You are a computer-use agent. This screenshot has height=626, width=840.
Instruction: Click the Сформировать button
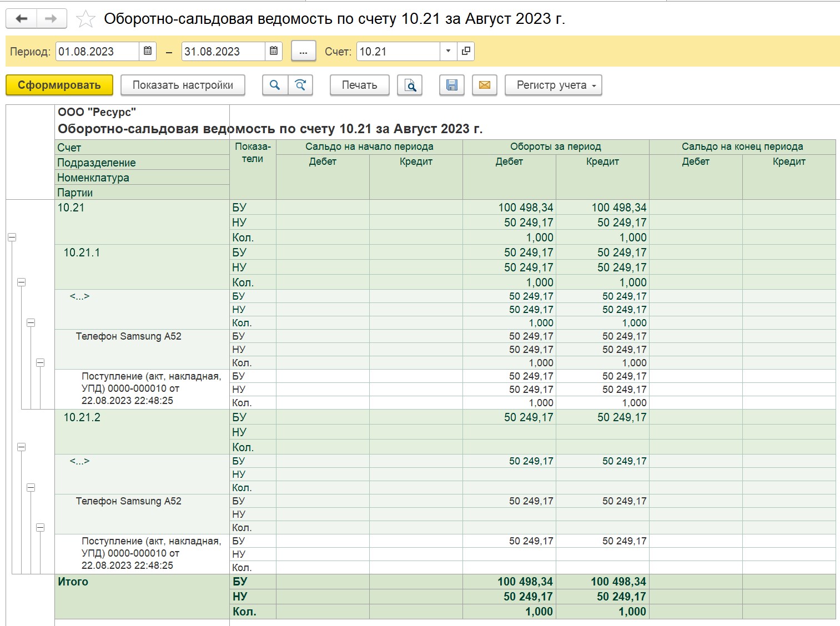coord(59,85)
